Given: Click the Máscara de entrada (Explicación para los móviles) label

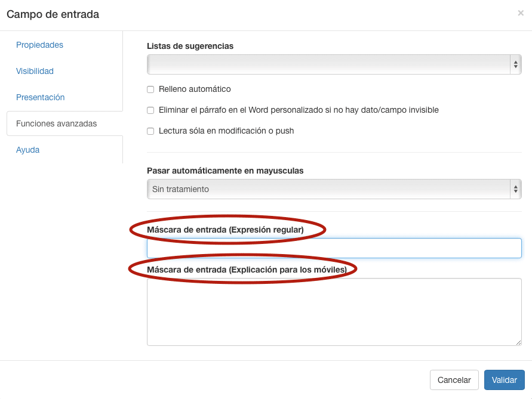Looking at the screenshot, I should click(x=247, y=270).
